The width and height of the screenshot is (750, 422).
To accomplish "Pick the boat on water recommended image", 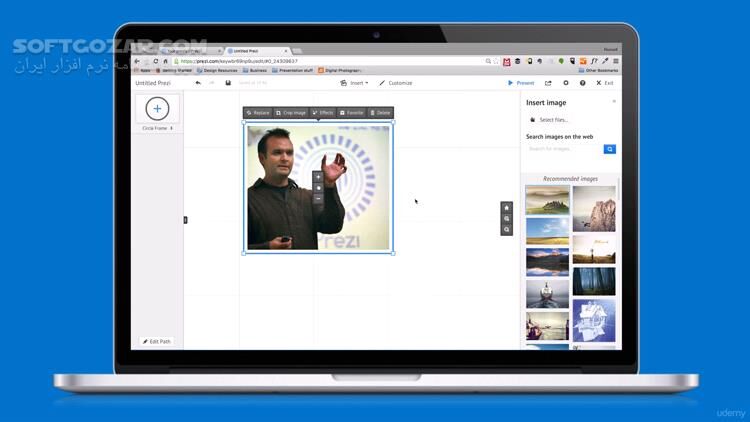I will pos(547,293).
